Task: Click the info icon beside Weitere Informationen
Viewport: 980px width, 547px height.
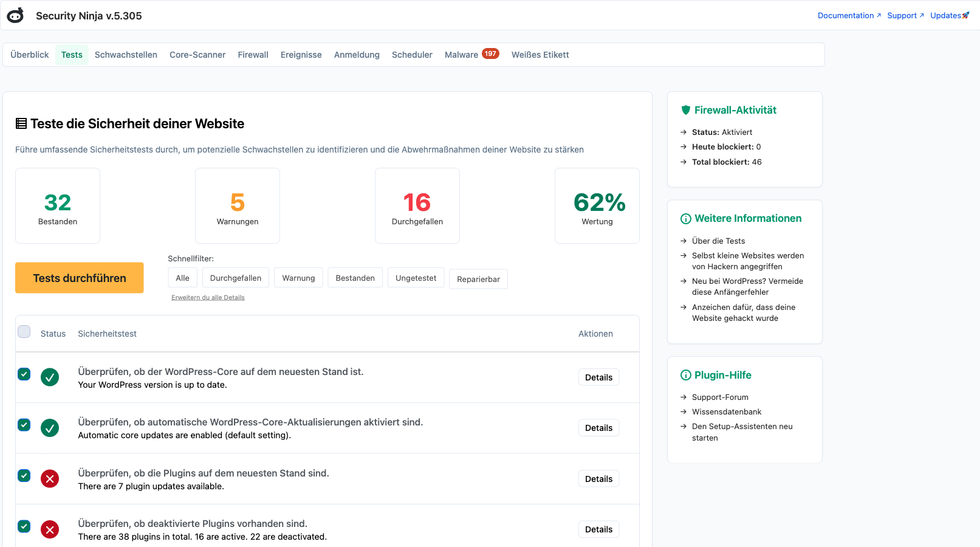Action: click(686, 219)
